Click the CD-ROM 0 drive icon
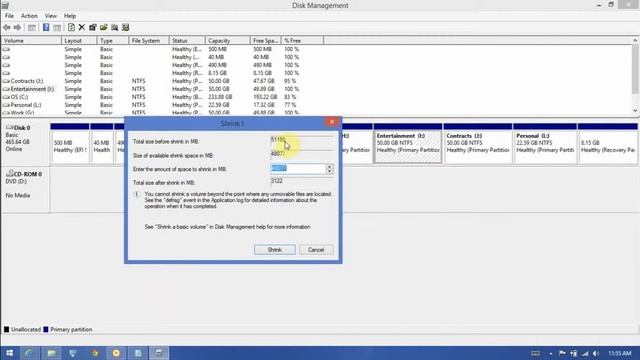 pyautogui.click(x=10, y=173)
